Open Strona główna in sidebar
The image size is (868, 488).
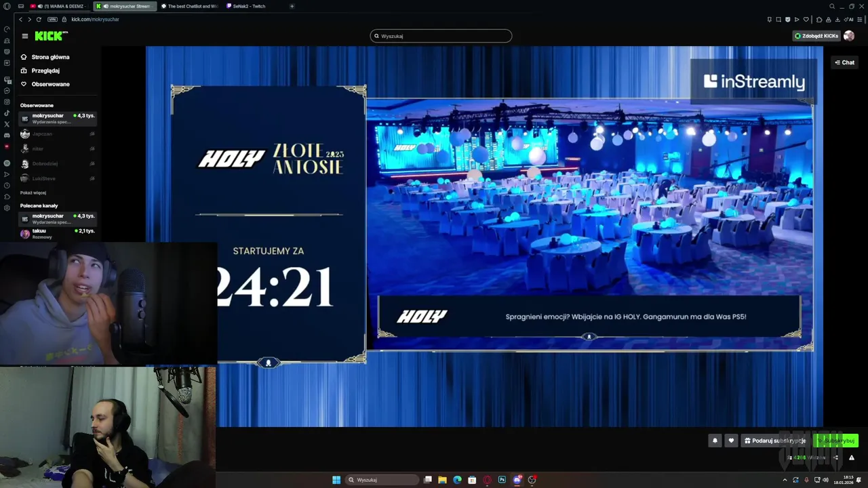point(45,57)
